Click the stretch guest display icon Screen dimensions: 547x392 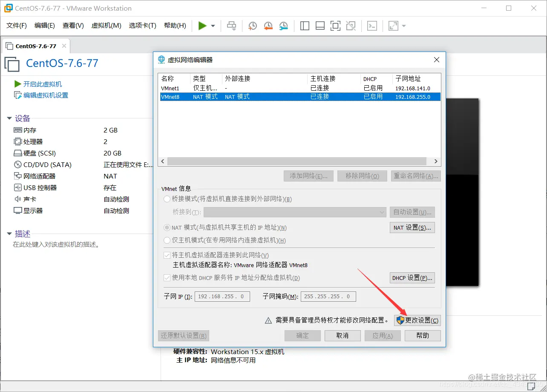click(x=393, y=26)
